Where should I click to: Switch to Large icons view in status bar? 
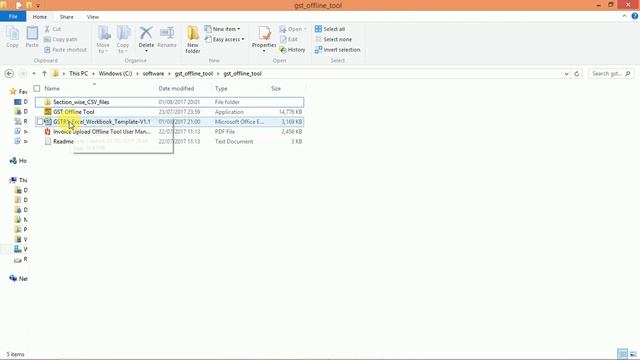click(633, 354)
